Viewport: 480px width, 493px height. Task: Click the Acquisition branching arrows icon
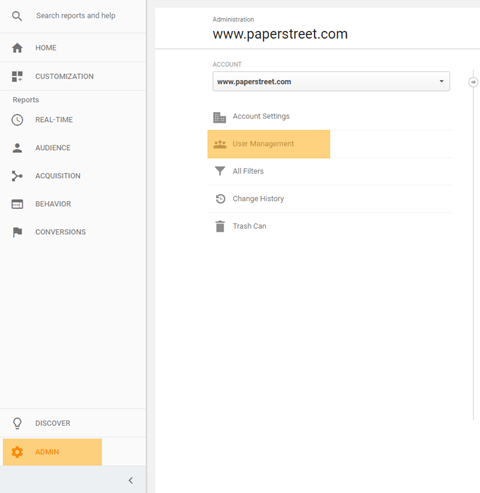click(17, 176)
